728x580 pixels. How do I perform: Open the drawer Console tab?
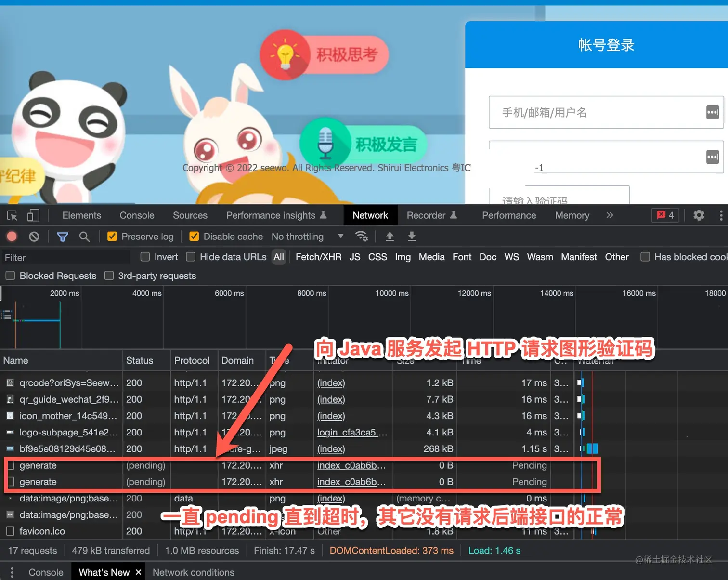point(46,572)
